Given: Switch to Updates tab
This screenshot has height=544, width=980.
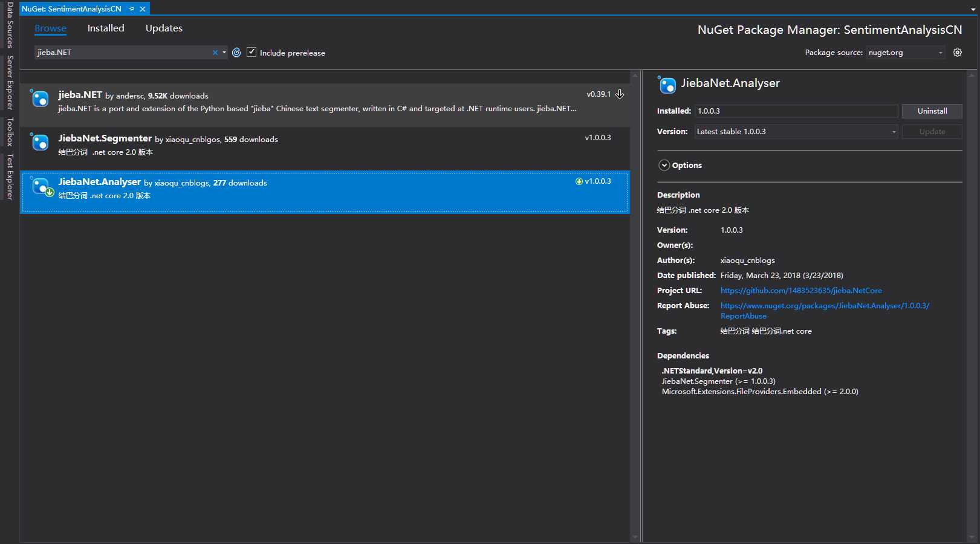Looking at the screenshot, I should click(x=164, y=28).
